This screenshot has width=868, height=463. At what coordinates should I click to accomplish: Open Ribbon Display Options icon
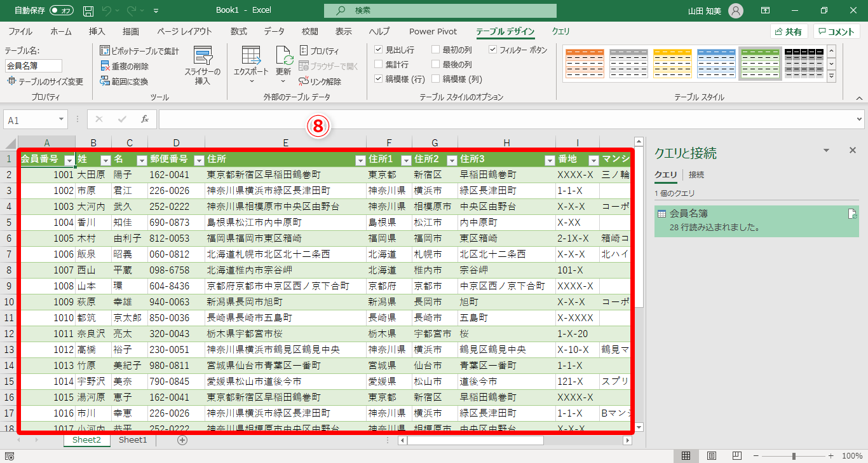tap(766, 11)
